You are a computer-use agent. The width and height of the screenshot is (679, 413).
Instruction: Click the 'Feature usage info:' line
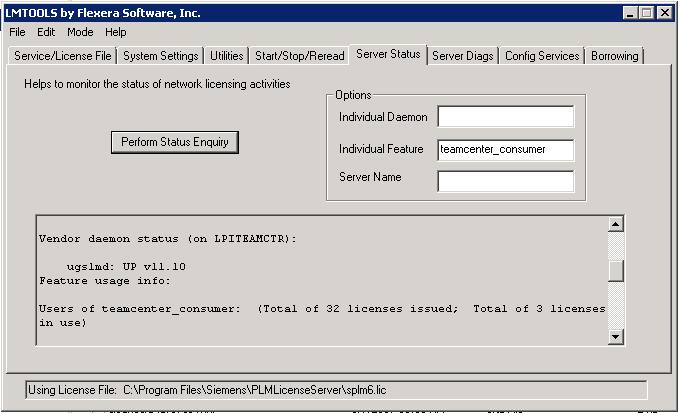click(105, 281)
